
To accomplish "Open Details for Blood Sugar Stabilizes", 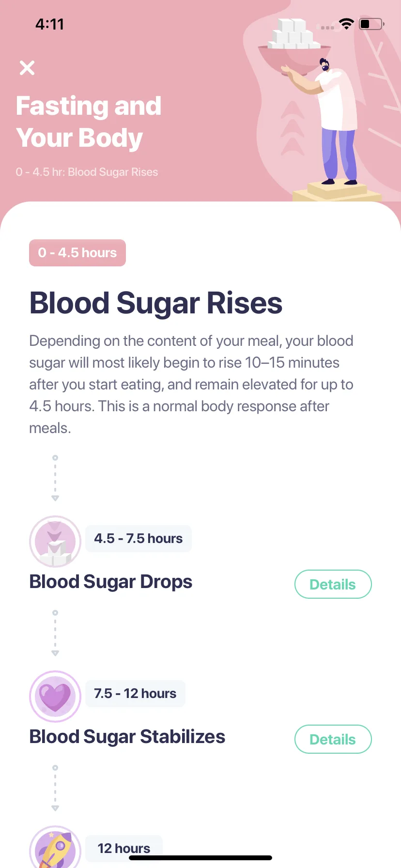I will (x=333, y=739).
